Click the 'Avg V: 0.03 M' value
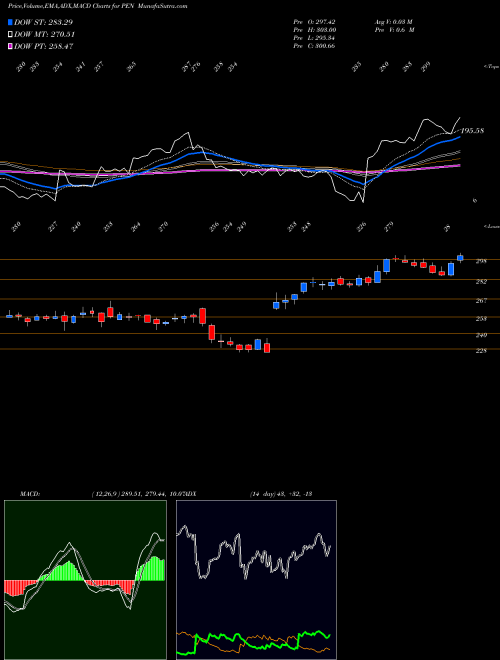Viewport: 500px width, 660px height. coord(394,22)
